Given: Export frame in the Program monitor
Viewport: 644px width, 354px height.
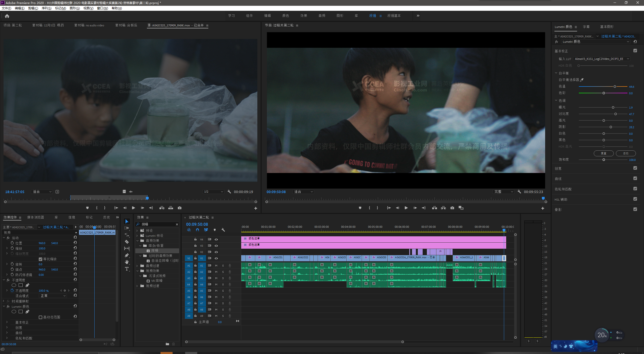Looking at the screenshot, I should [x=452, y=208].
